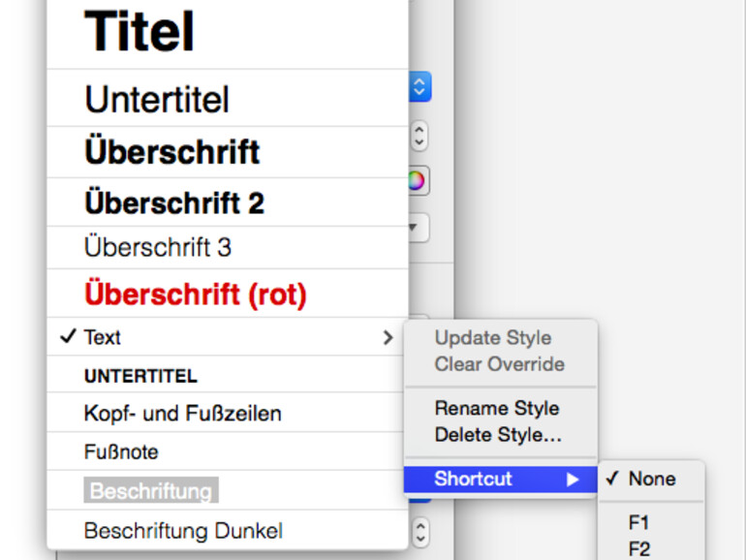This screenshot has width=746, height=560.
Task: Click the stepper beside Beschriftung Dunkel
Action: (419, 532)
